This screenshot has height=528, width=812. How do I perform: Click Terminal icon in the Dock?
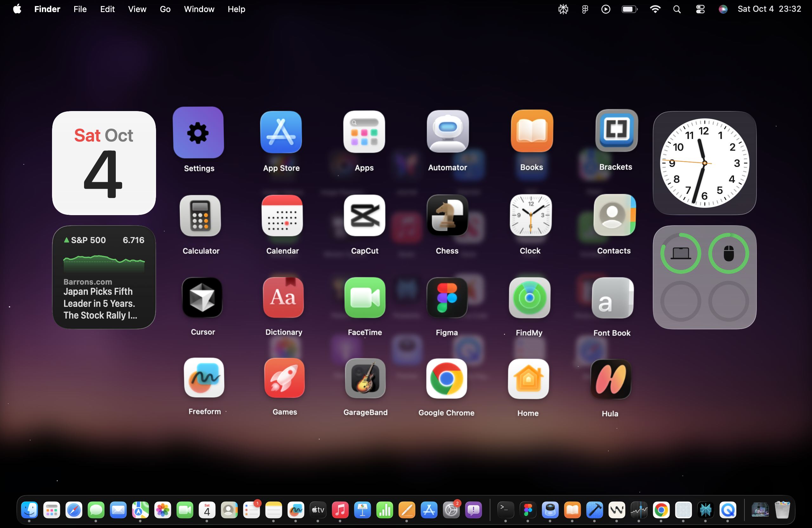(x=505, y=510)
